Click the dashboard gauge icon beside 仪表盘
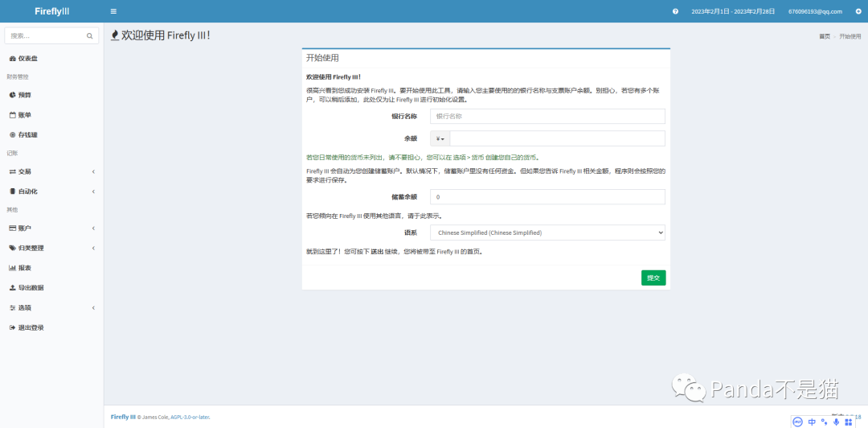This screenshot has width=868, height=428. point(13,59)
